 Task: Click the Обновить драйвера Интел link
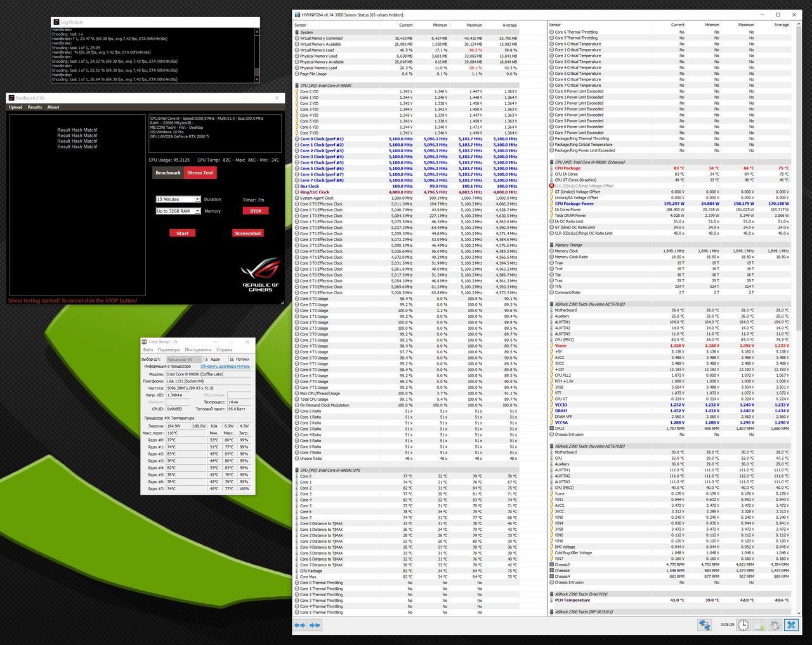[x=225, y=366]
